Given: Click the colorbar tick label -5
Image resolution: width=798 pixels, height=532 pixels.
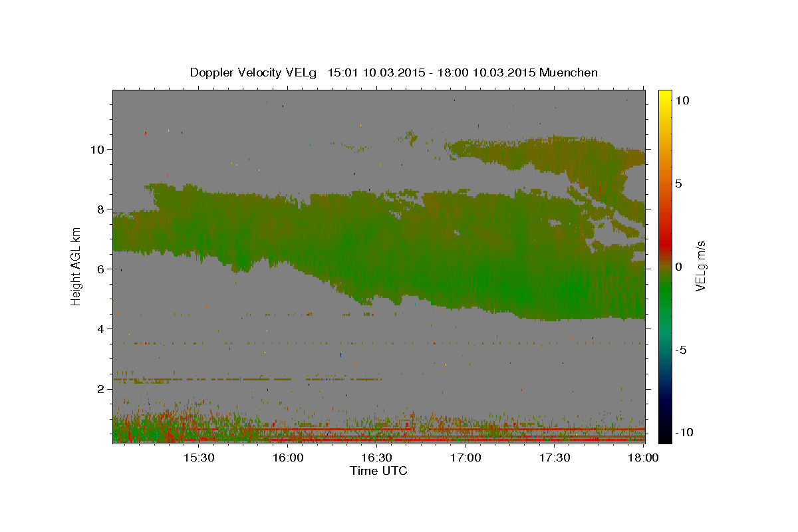Looking at the screenshot, I should point(681,350).
